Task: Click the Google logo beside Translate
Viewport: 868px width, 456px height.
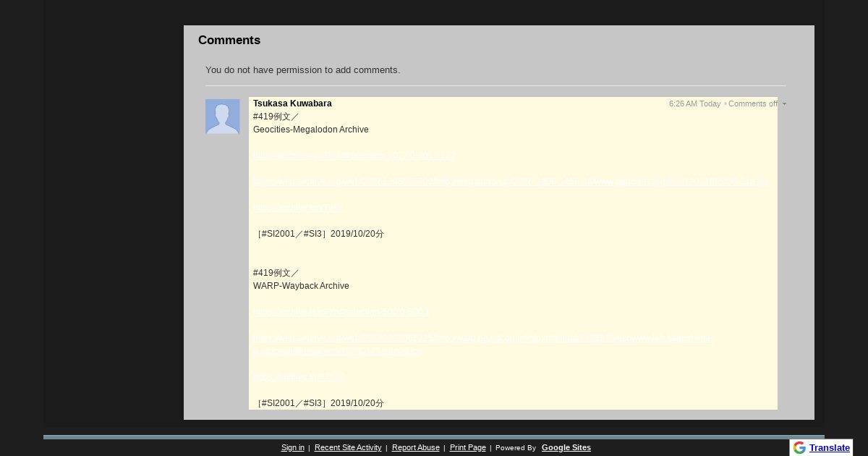Action: click(799, 447)
